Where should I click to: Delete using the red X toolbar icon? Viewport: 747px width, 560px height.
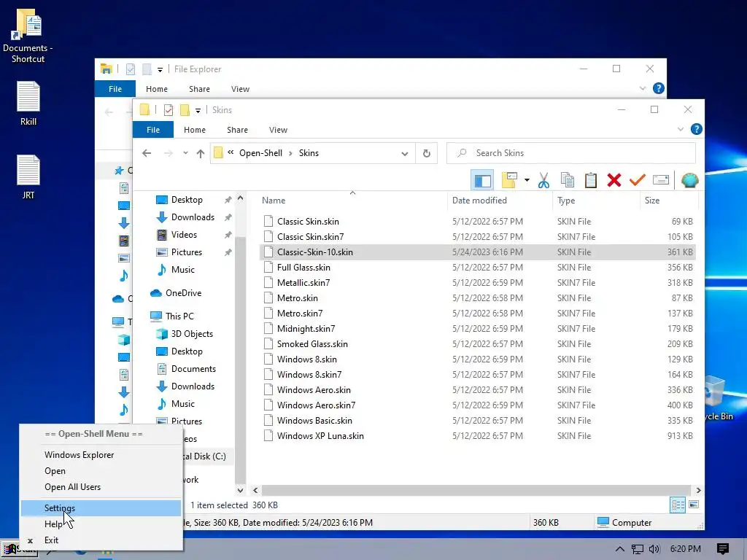(x=614, y=180)
